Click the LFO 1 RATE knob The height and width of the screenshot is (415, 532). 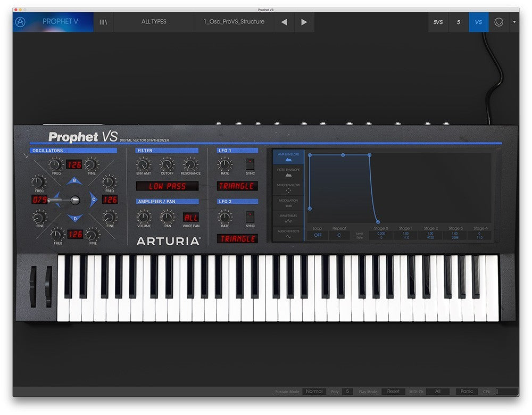pyautogui.click(x=225, y=165)
